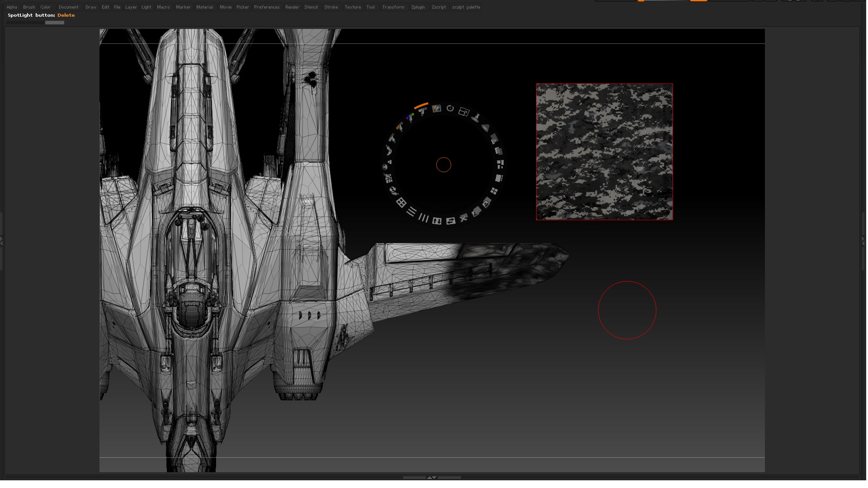Click the Flip V vertical arrows icon
The image size is (868, 488).
[x=437, y=221]
